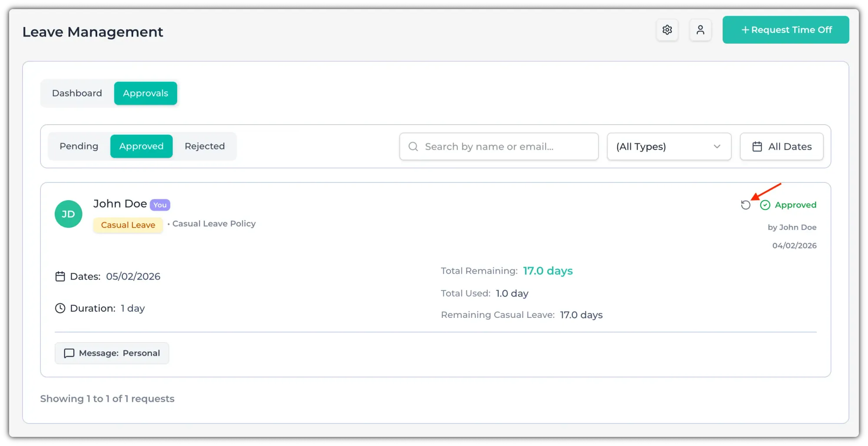Open the settings gear icon
This screenshot has width=868, height=446.
(x=667, y=30)
